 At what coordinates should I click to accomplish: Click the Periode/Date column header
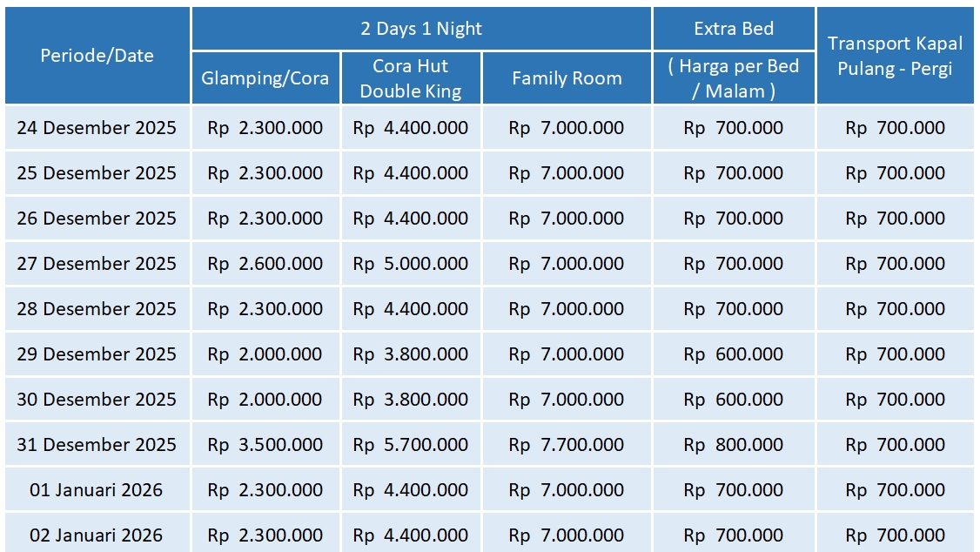(97, 56)
